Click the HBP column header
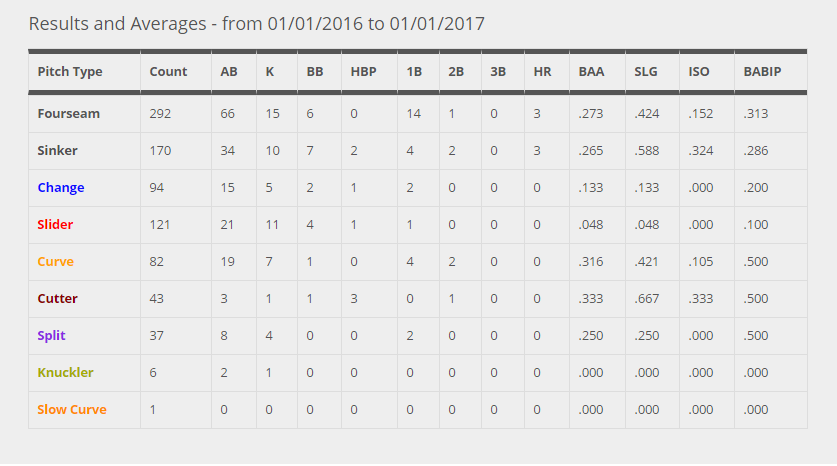 coord(364,72)
